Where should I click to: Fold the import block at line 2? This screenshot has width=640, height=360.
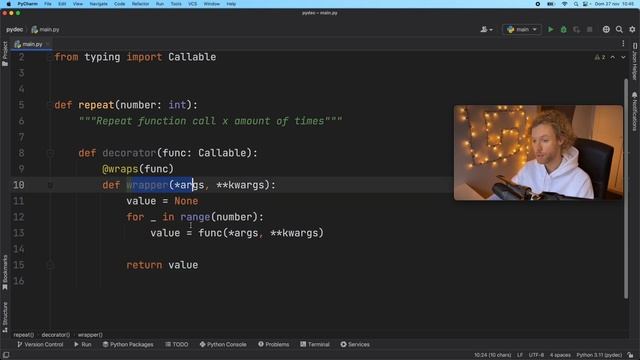50,57
